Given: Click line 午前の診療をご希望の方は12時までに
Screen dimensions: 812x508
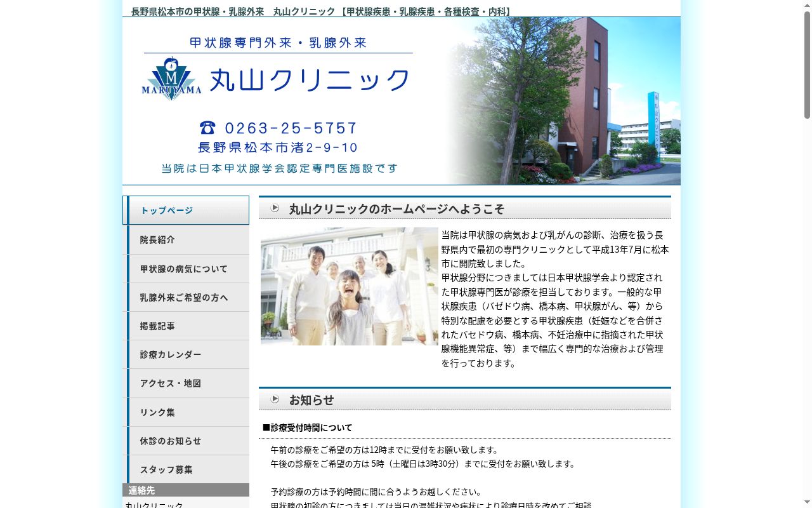Looking at the screenshot, I should (384, 450).
